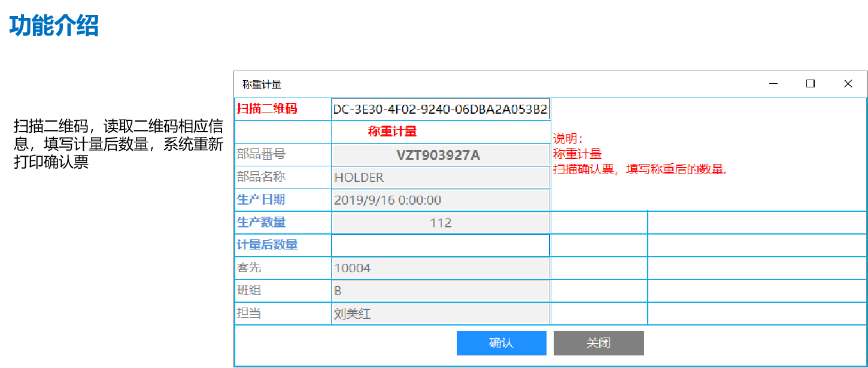The width and height of the screenshot is (868, 368).
Task: Click the 部品名称 field showing HOLDER
Action: tap(440, 178)
